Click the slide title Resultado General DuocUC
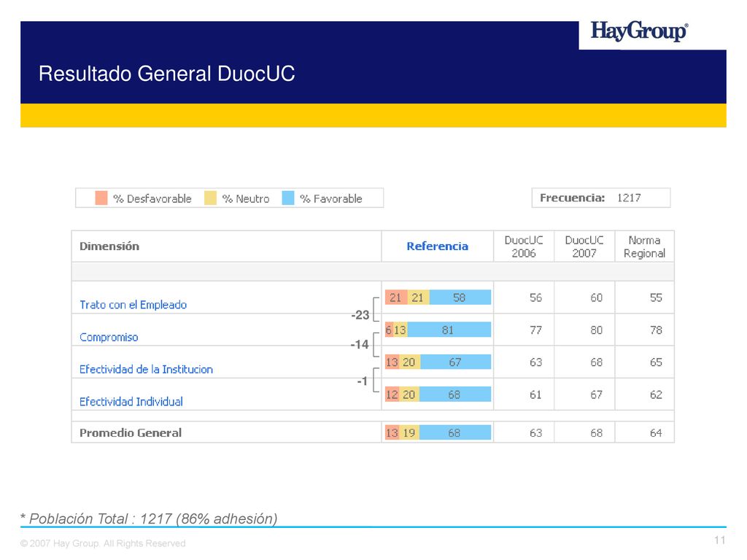 pyautogui.click(x=167, y=74)
